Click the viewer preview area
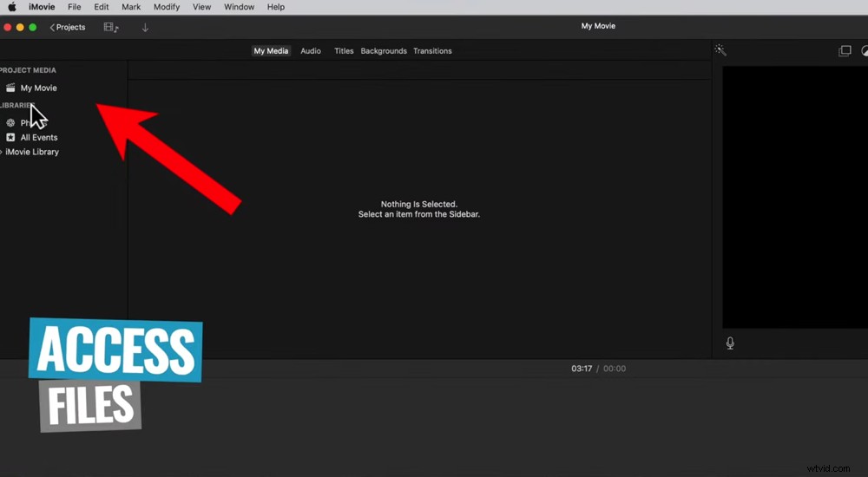This screenshot has width=868, height=477. click(795, 198)
